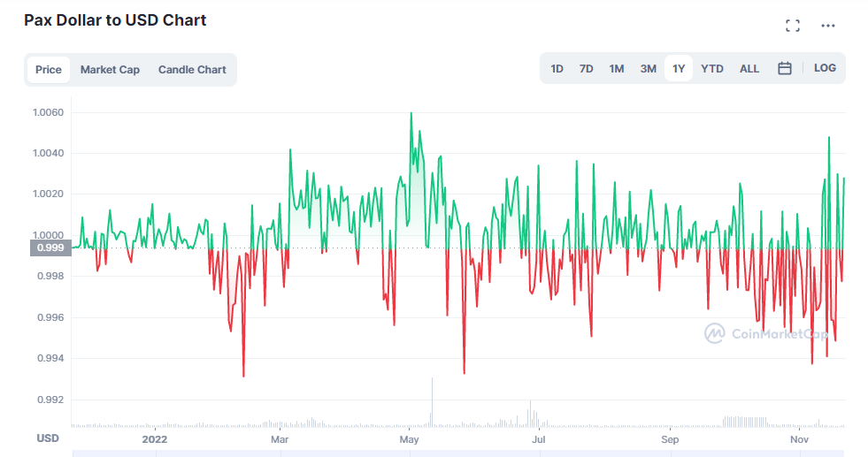Select the 1M time range

(x=617, y=69)
